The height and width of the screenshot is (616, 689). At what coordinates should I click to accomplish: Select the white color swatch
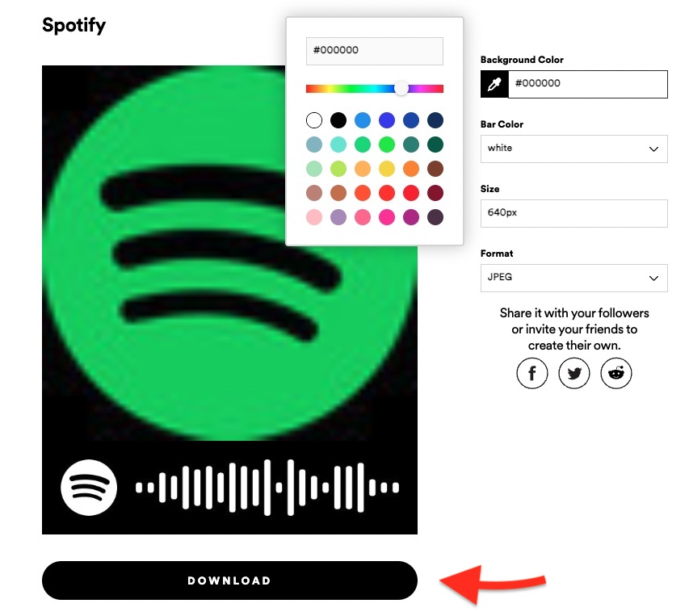(x=314, y=120)
